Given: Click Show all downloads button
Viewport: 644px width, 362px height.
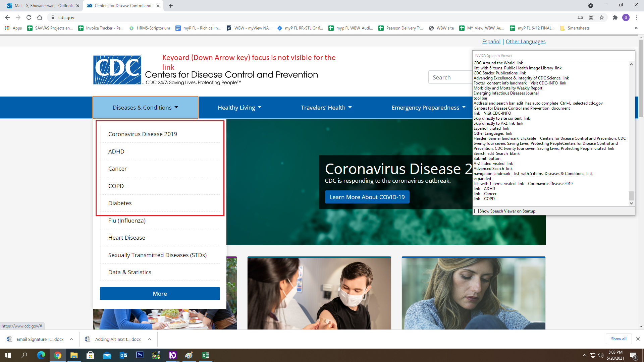Looking at the screenshot, I should coord(619,339).
